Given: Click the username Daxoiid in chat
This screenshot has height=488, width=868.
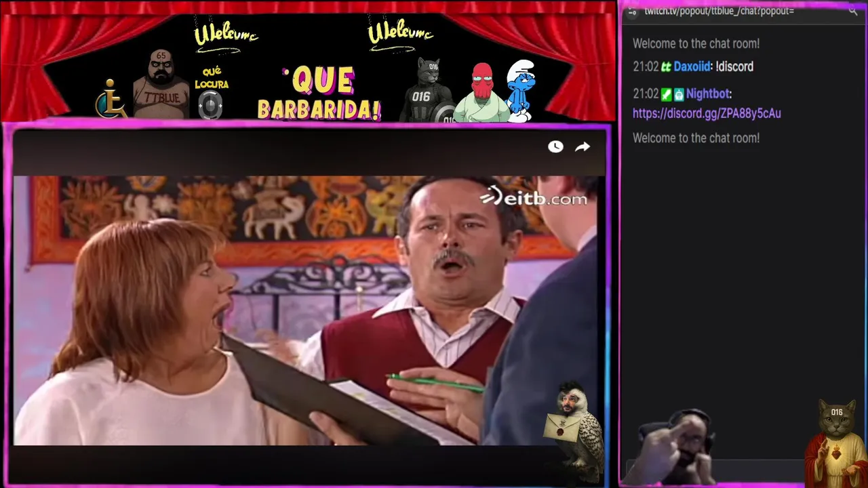Looking at the screenshot, I should click(692, 66).
